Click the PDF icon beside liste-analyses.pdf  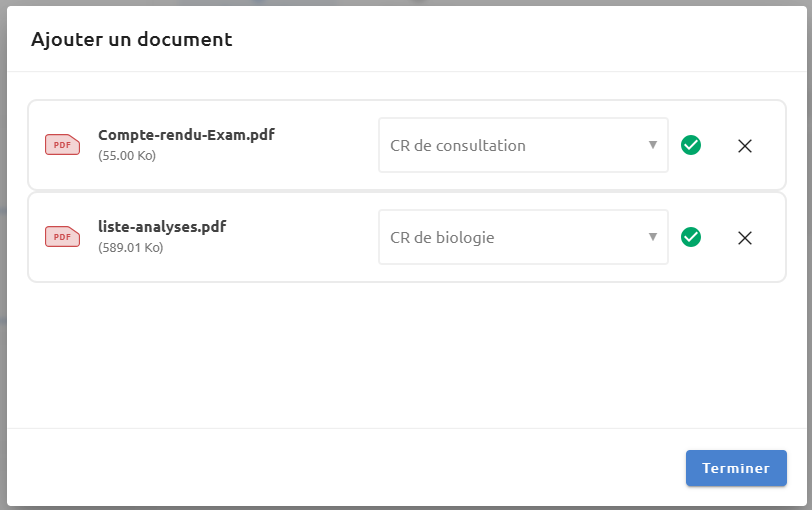pyautogui.click(x=63, y=237)
